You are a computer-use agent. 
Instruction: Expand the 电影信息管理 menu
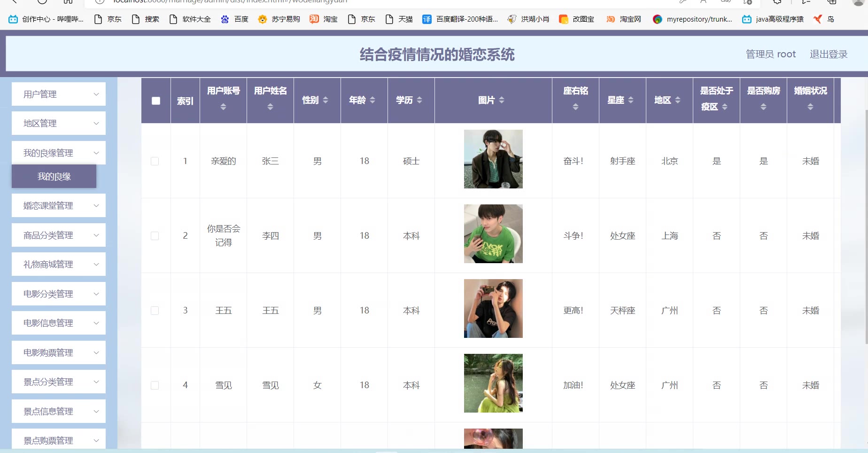tap(59, 323)
